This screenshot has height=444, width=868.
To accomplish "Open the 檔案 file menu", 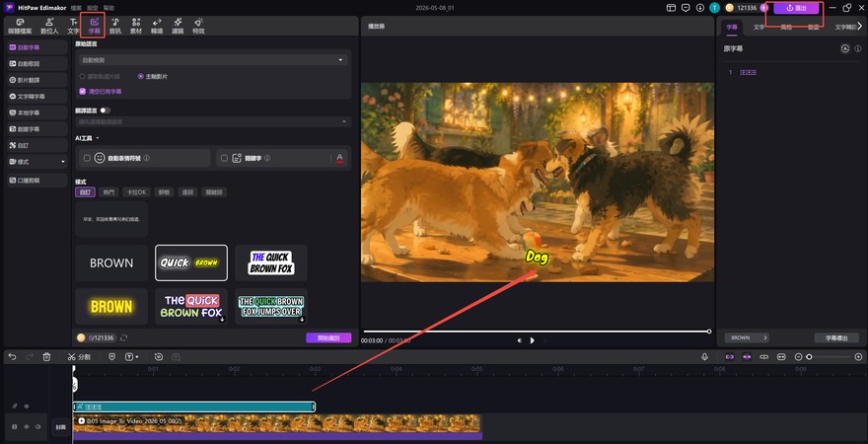I will [76, 8].
